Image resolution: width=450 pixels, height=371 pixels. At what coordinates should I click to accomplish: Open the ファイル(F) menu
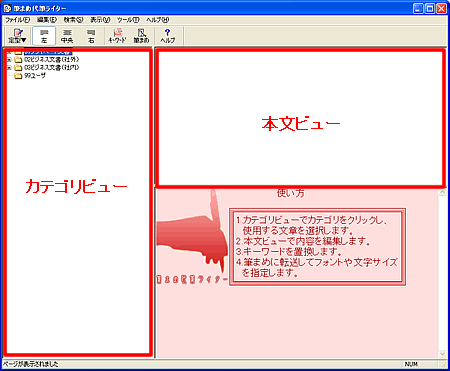pyautogui.click(x=17, y=20)
